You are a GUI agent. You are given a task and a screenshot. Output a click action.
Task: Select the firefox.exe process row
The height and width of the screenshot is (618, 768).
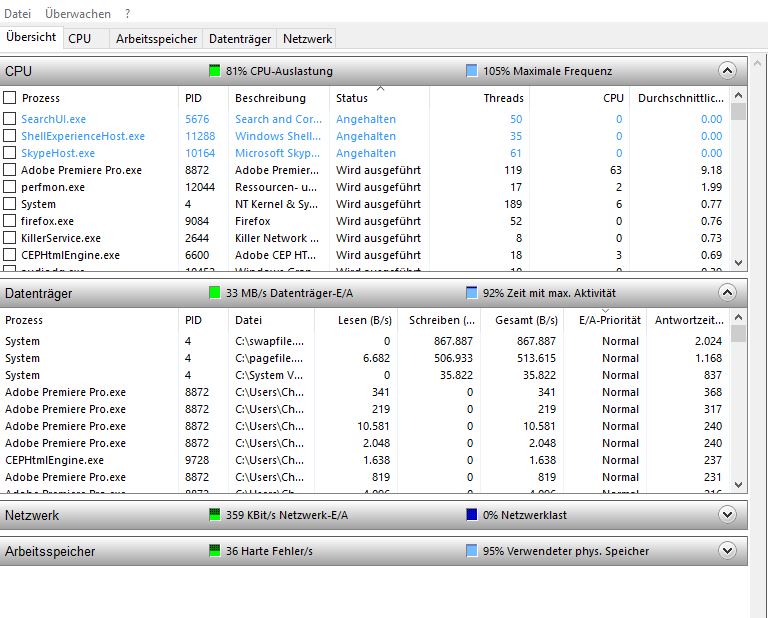click(x=365, y=221)
